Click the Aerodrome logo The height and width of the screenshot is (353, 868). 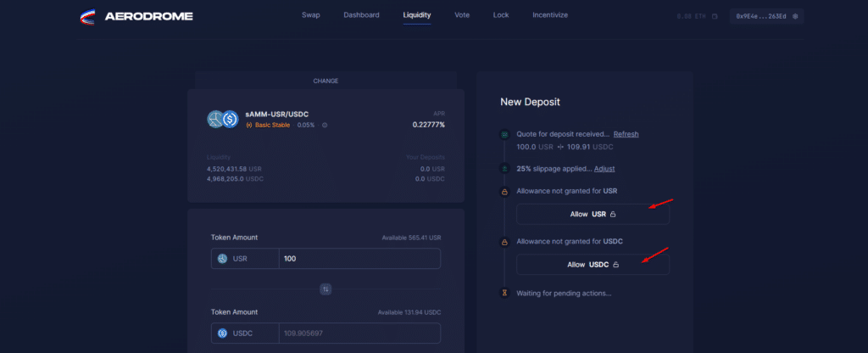click(x=136, y=17)
